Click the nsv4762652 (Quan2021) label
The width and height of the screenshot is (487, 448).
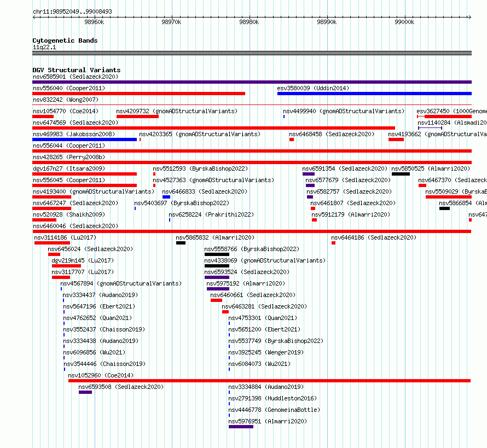tap(97, 318)
